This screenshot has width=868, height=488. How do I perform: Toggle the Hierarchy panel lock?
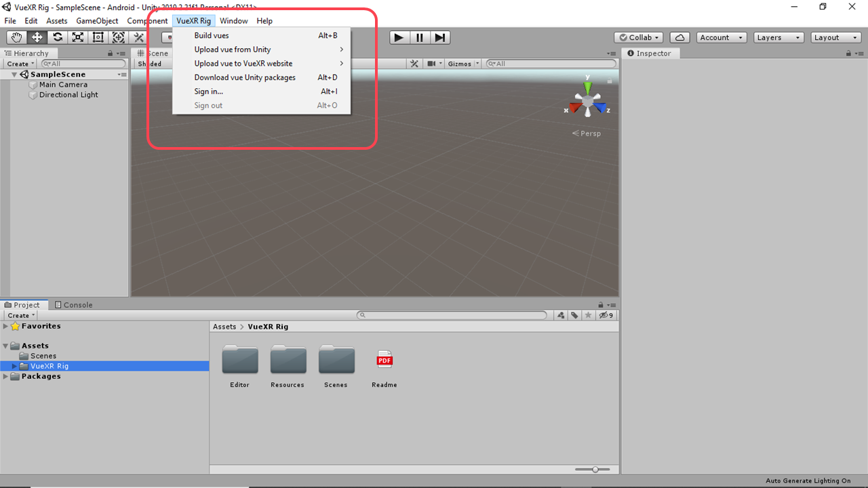110,53
